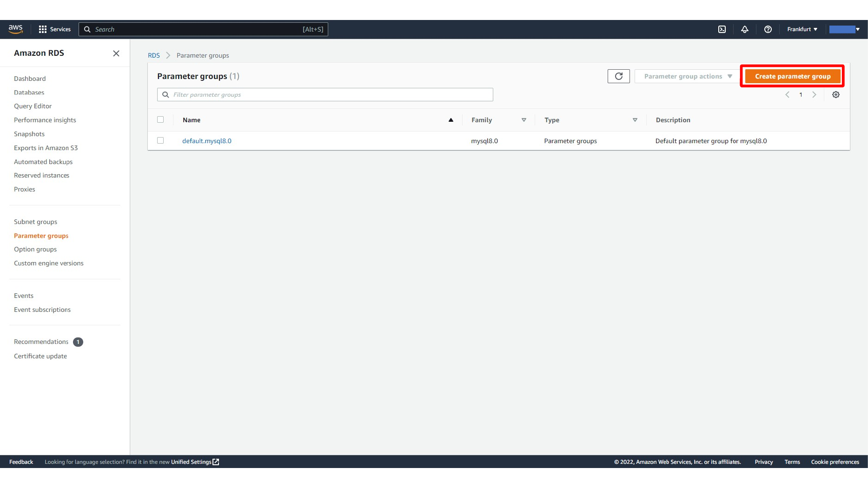Viewport: 868px width, 488px height.
Task: Click page number 1 in pagination
Action: [x=801, y=95]
